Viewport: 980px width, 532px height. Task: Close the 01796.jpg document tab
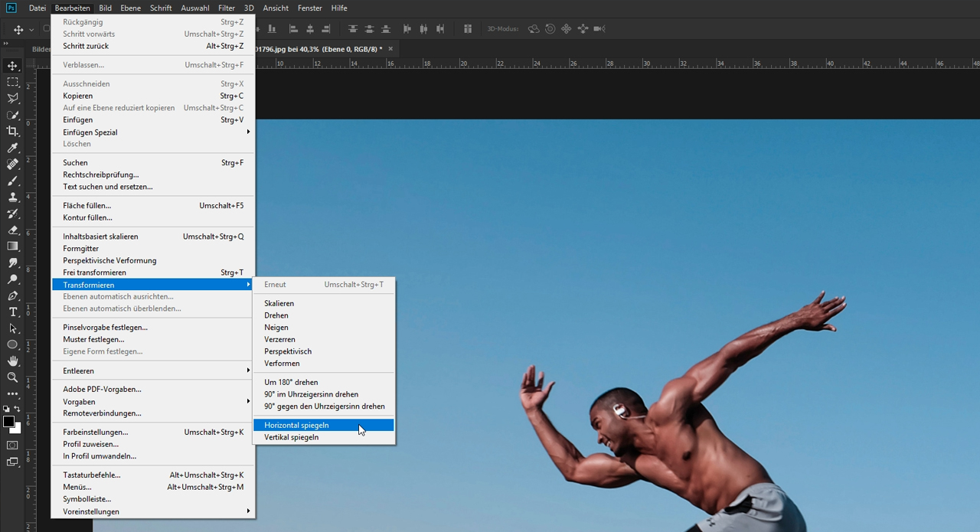click(390, 47)
